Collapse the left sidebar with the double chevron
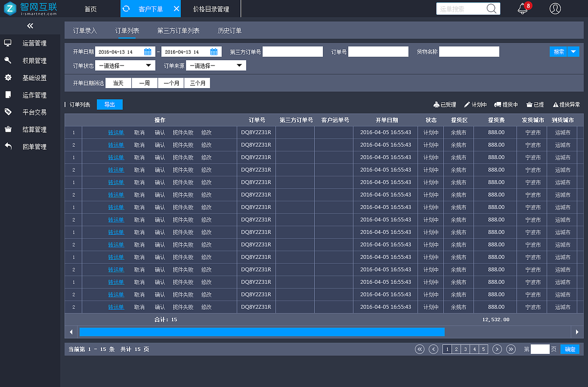The height and width of the screenshot is (387, 588). pyautogui.click(x=30, y=26)
